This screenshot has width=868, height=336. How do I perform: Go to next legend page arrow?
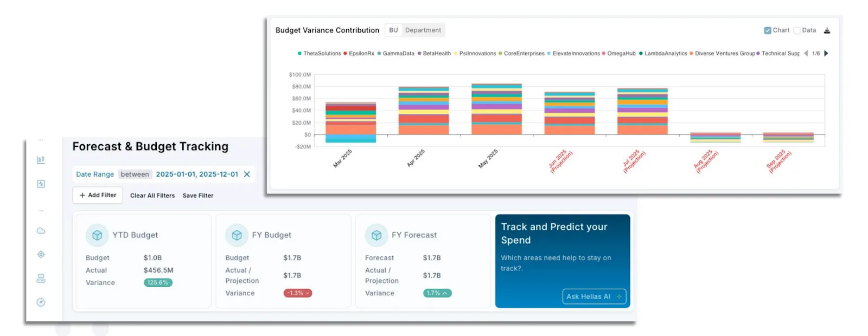(826, 53)
